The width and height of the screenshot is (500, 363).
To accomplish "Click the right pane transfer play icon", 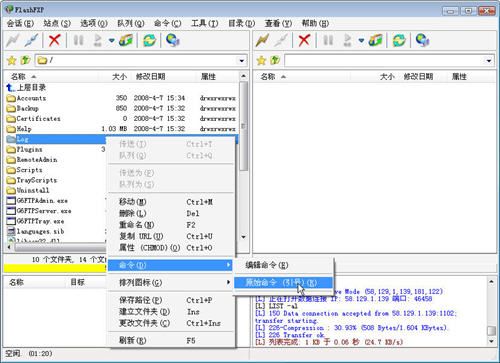I will [x=347, y=40].
